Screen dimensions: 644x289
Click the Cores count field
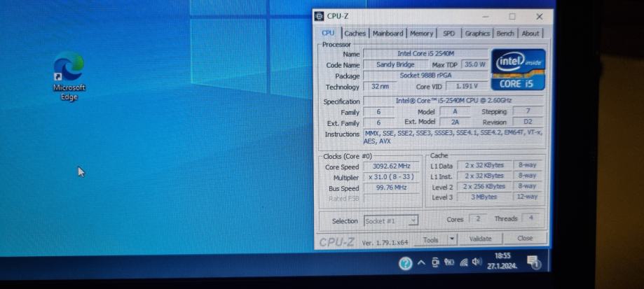tap(478, 219)
